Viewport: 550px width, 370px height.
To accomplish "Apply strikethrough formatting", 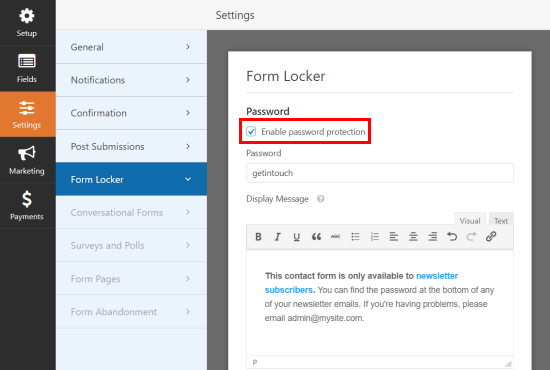I will [x=336, y=237].
